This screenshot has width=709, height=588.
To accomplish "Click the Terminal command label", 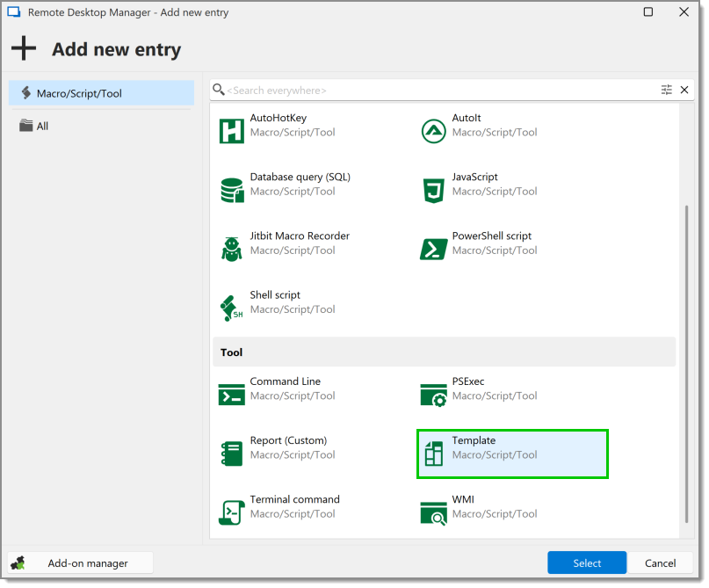I will 295,499.
